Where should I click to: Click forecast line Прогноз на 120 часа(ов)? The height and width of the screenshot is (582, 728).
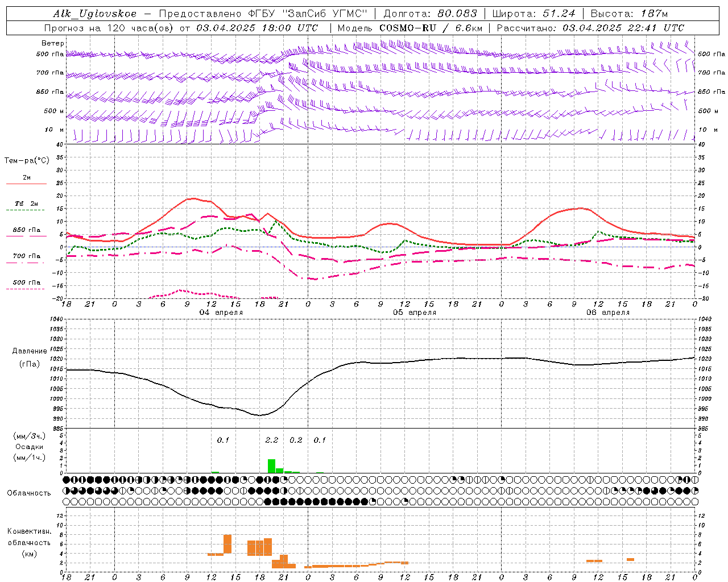110,28
